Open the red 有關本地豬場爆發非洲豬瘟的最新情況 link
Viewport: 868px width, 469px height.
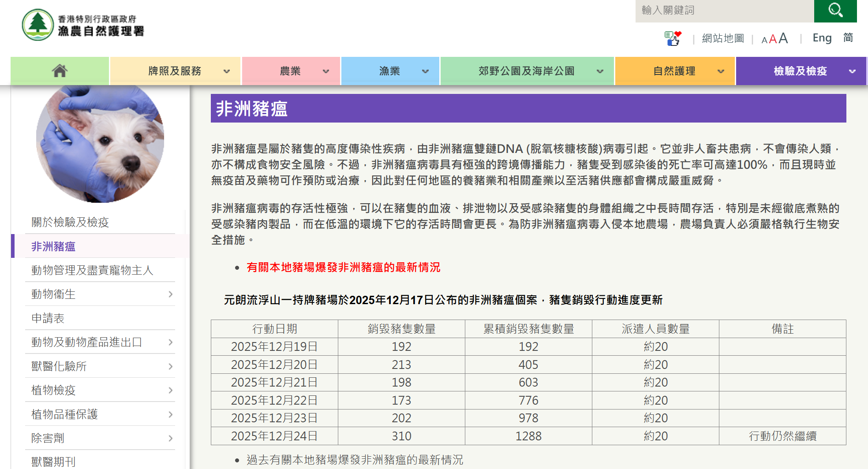(x=343, y=268)
